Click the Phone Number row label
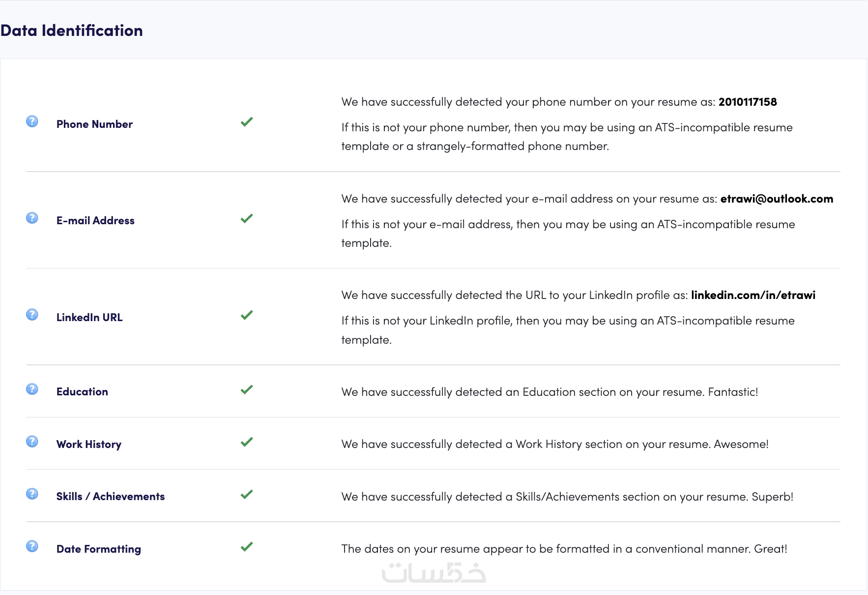Image resolution: width=868 pixels, height=595 pixels. click(94, 124)
